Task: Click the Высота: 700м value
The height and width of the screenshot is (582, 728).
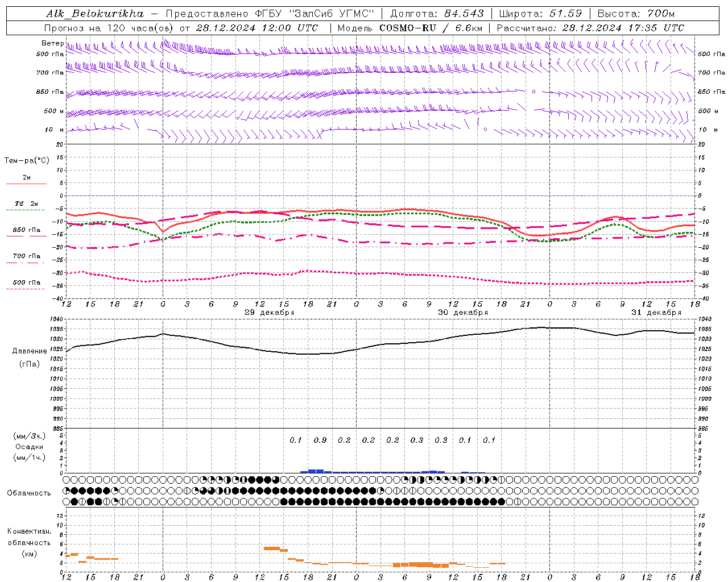Action: (636, 14)
